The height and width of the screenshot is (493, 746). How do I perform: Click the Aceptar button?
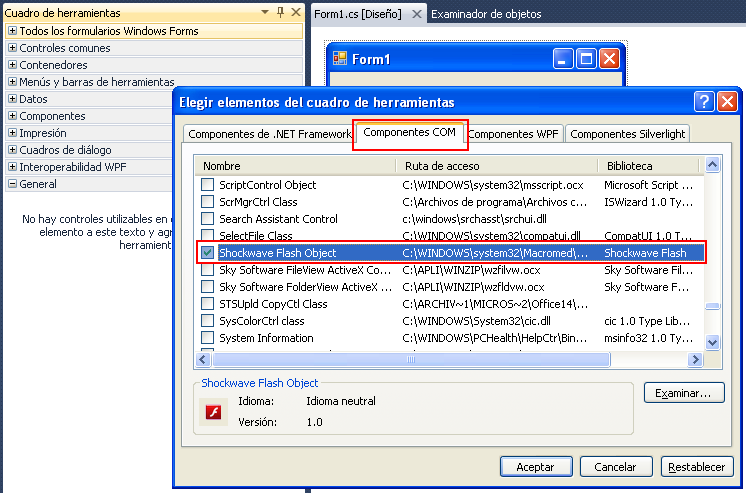(536, 467)
